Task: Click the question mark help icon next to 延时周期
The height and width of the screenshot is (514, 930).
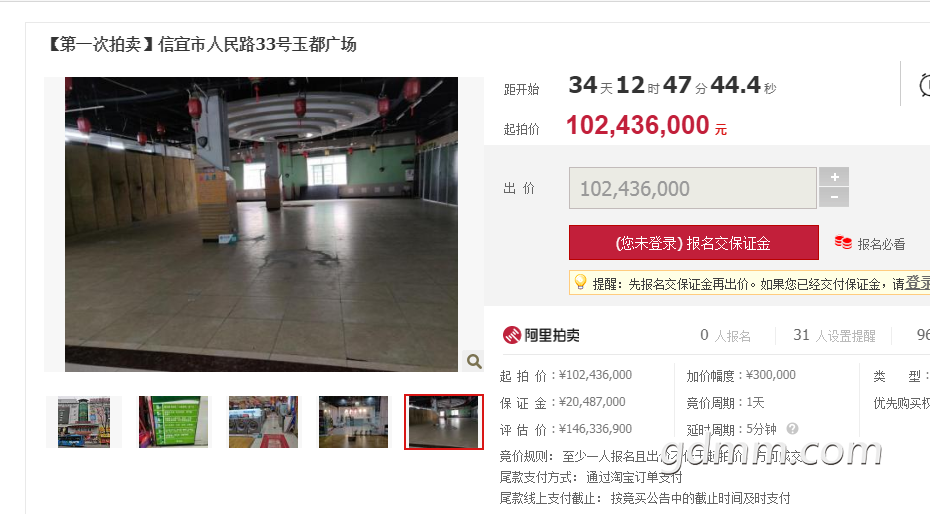Action: (792, 428)
